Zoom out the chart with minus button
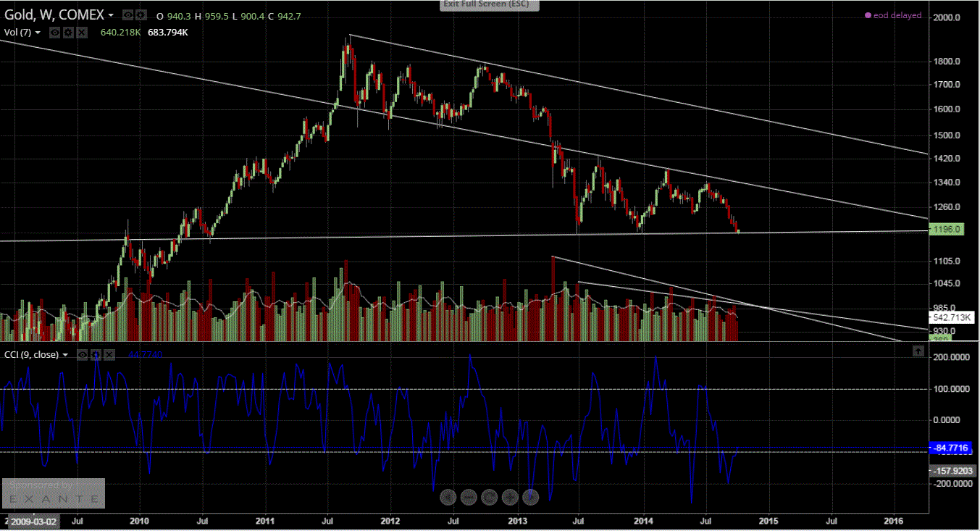The height and width of the screenshot is (531, 980). 469,497
